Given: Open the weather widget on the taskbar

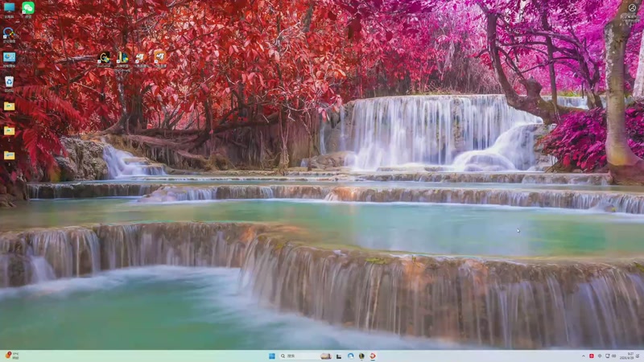Looking at the screenshot, I should 12,356.
